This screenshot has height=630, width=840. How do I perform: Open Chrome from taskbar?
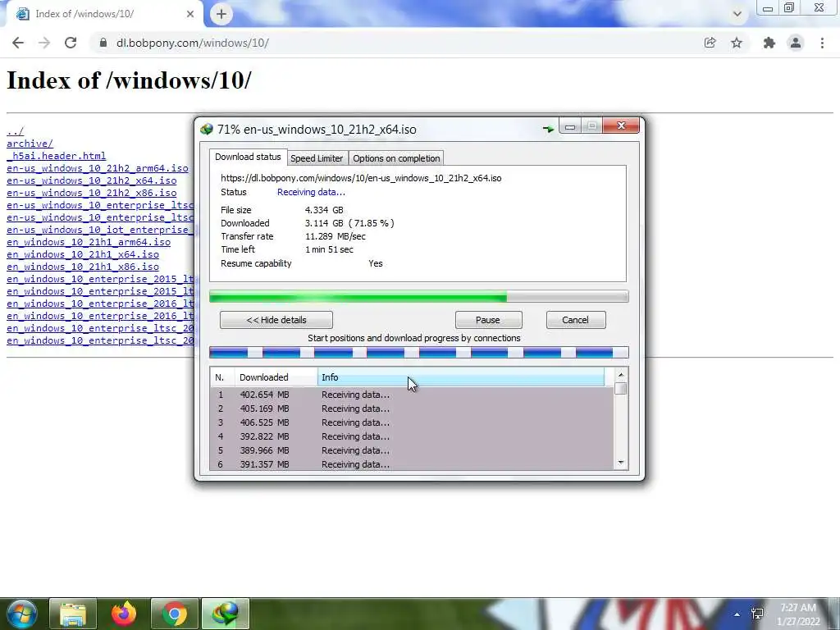[175, 614]
